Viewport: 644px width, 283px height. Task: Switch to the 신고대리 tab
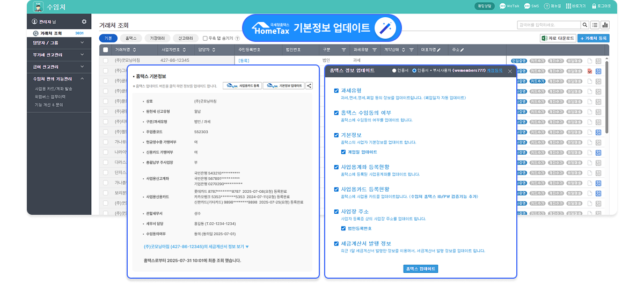click(186, 38)
